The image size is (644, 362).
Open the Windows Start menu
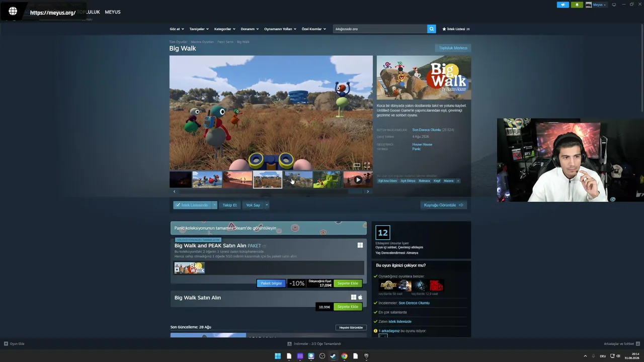click(278, 356)
